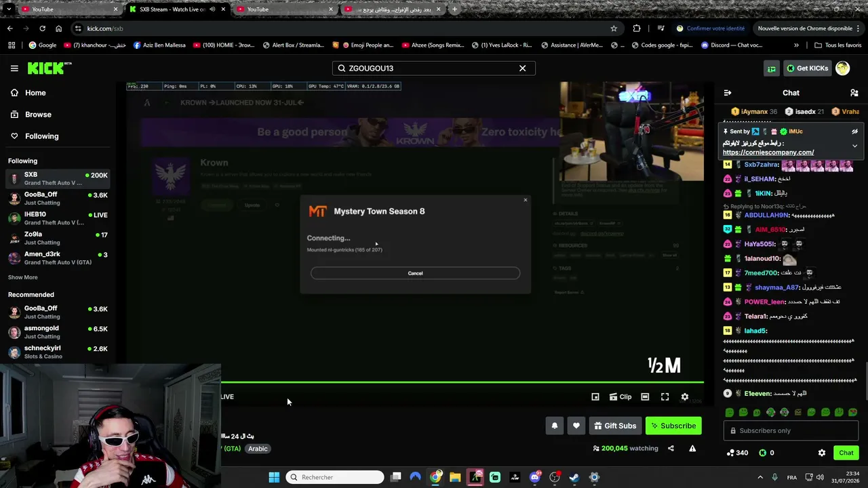Close the Mystery Town Season 8 dialog
The width and height of the screenshot is (868, 488).
(x=525, y=200)
